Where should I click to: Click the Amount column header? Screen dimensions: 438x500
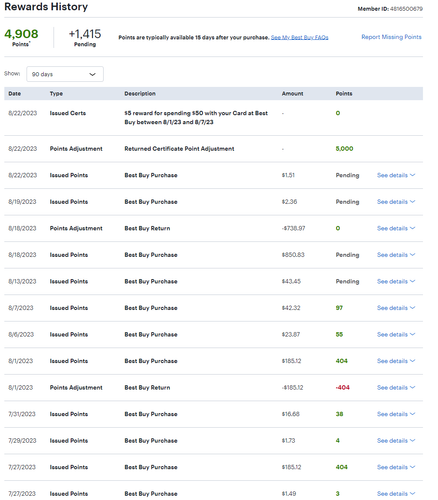tap(292, 94)
